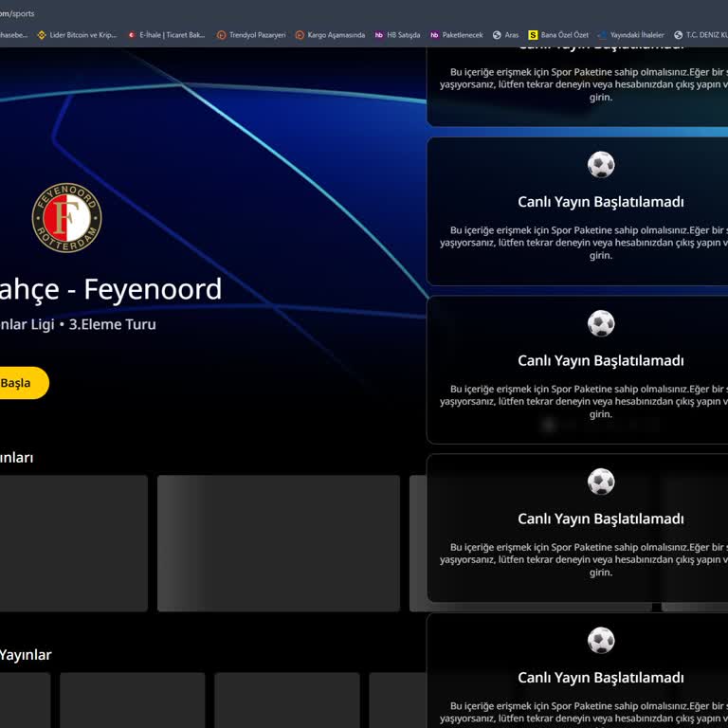Image resolution: width=728 pixels, height=728 pixels.
Task: Select the second thumbnail under the Yayınlar heading
Action: pos(132,700)
